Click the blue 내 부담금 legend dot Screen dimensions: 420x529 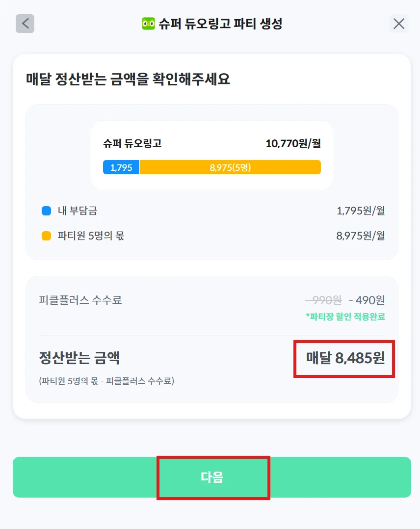(x=47, y=211)
